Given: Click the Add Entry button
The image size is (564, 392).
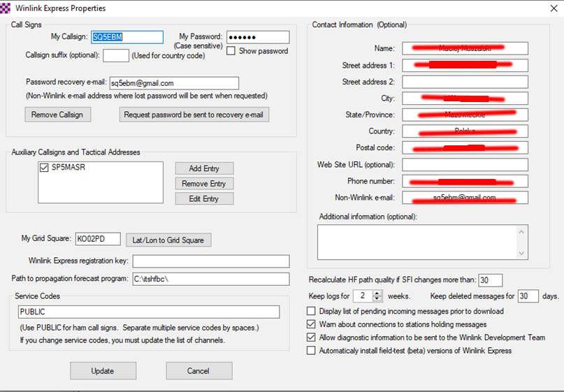Looking at the screenshot, I should tap(204, 168).
